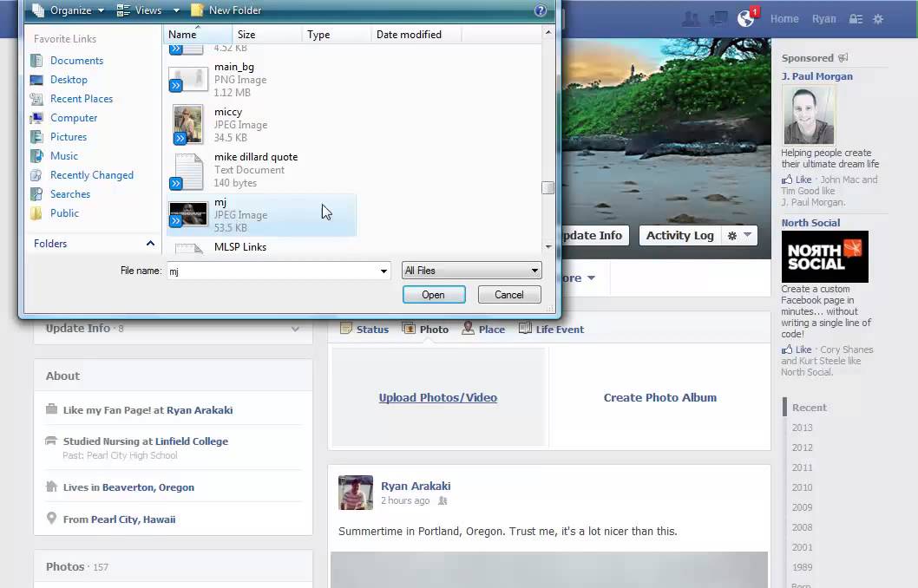
Task: Open gear dropdown beside Activity Log
Action: [x=739, y=235]
